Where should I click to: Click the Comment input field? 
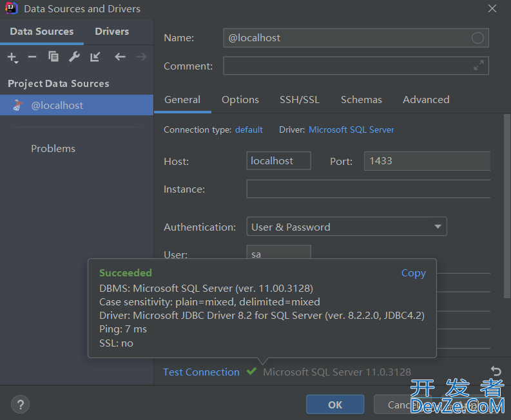[x=356, y=66]
